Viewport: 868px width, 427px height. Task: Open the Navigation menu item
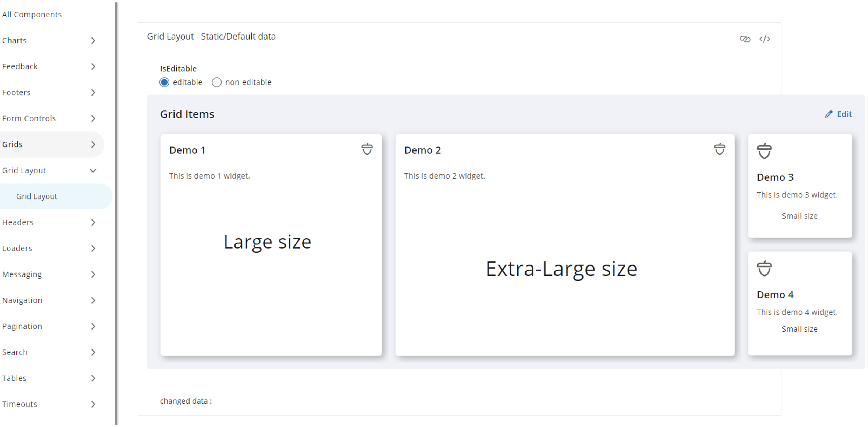tap(22, 300)
